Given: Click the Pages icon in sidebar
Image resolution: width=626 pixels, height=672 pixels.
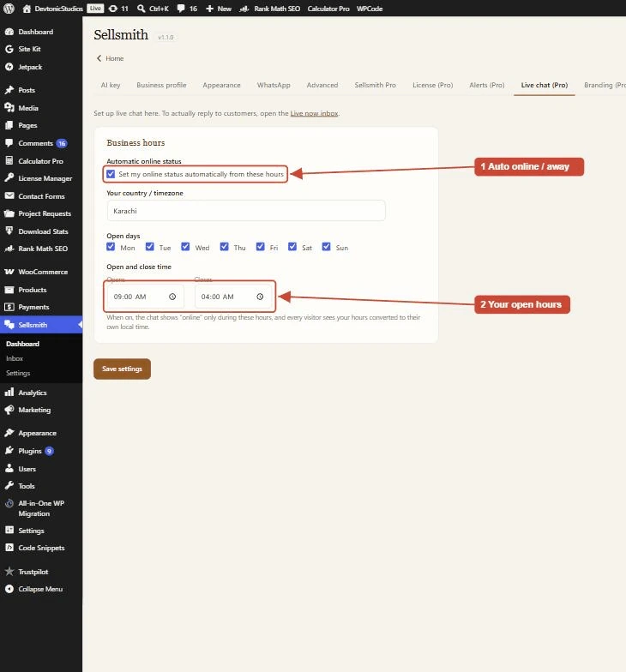Looking at the screenshot, I should 9,125.
